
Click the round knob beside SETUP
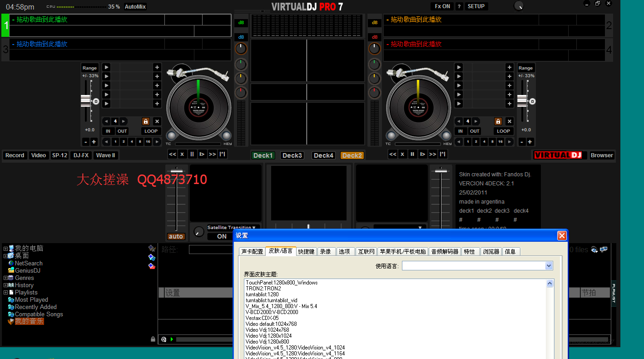[518, 6]
